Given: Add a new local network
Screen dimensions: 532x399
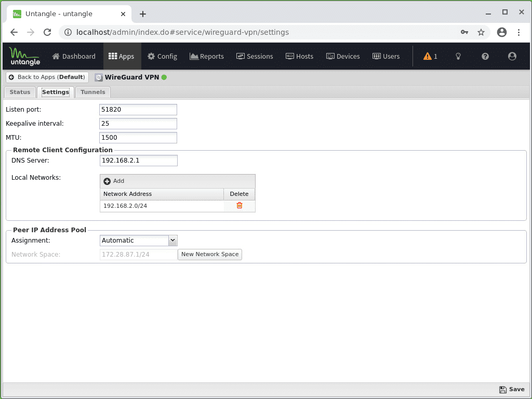Looking at the screenshot, I should [x=113, y=181].
